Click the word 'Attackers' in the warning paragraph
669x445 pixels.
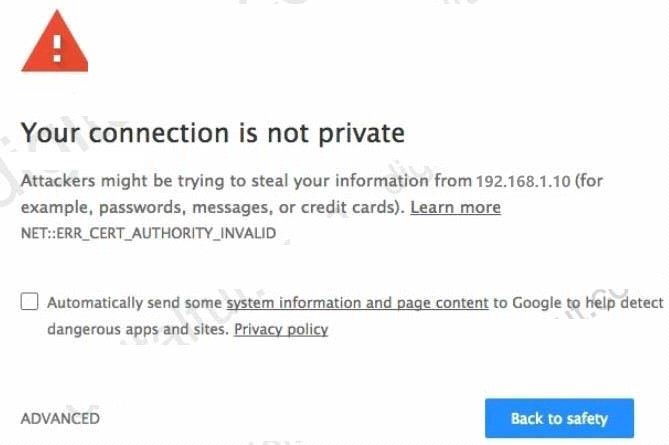coord(58,180)
